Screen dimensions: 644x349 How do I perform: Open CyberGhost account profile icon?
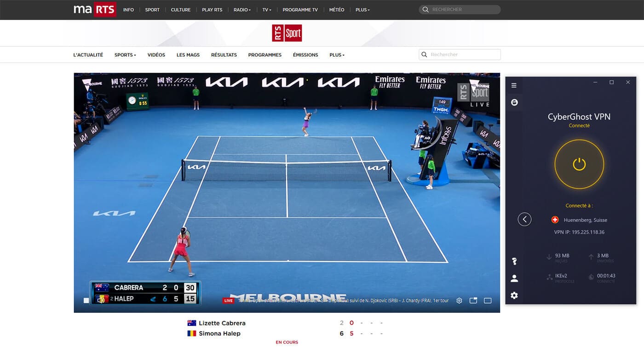[514, 278]
